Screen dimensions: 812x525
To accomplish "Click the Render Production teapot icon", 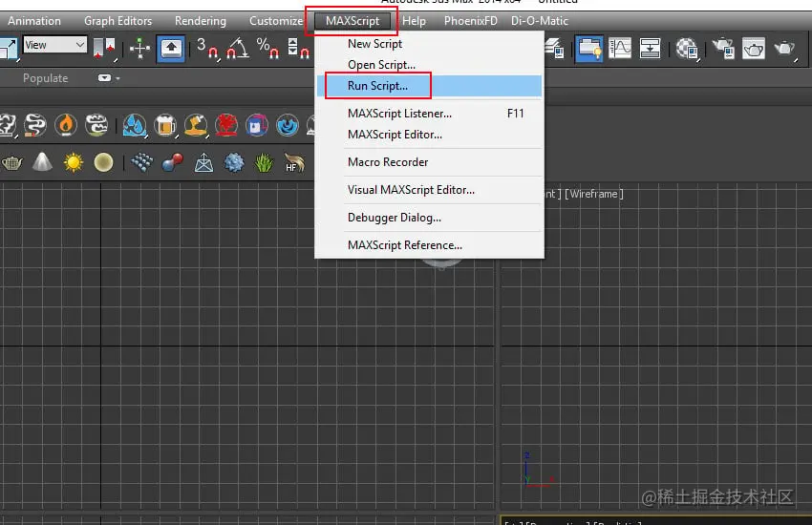I will (x=785, y=49).
